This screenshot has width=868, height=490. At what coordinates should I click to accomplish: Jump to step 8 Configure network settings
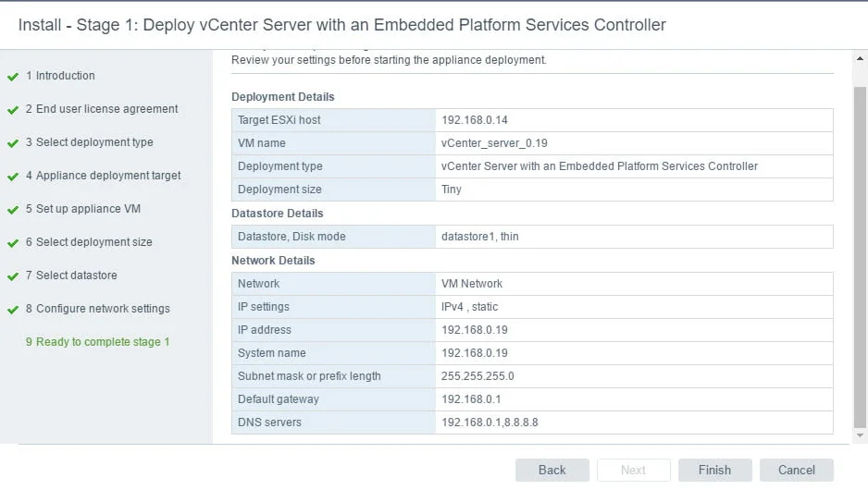point(103,309)
